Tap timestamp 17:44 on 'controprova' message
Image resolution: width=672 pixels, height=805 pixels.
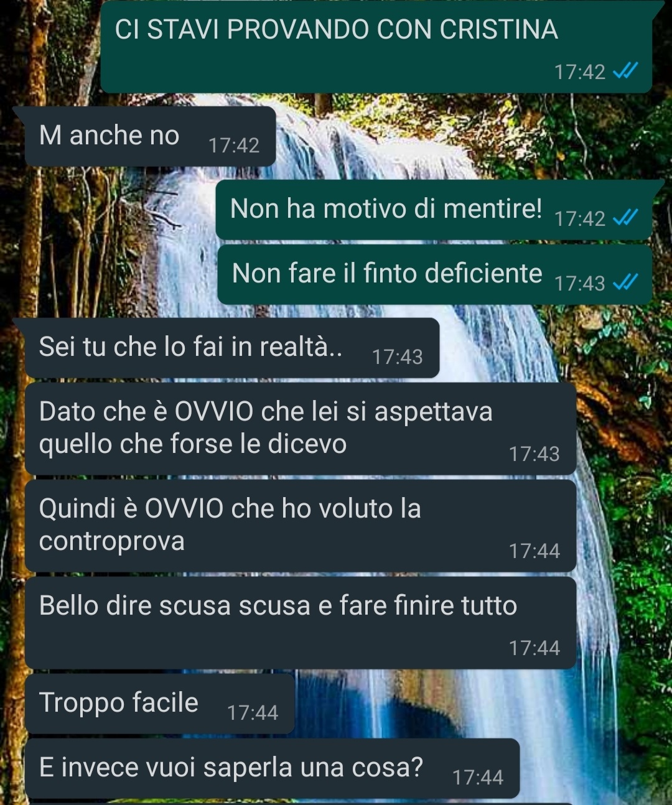534,551
